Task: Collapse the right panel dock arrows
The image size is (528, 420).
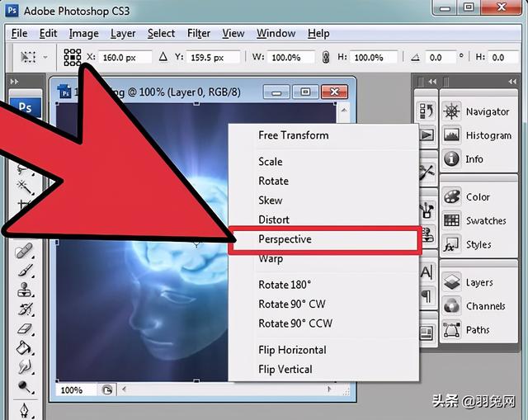Action: [512, 81]
